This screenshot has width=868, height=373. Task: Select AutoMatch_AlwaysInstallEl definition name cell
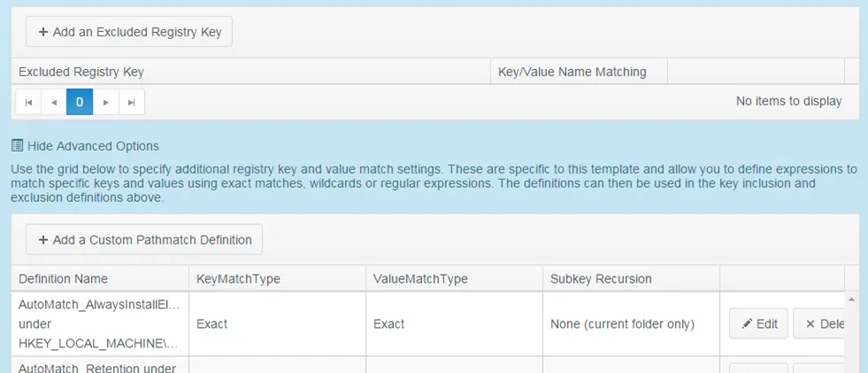pos(100,323)
